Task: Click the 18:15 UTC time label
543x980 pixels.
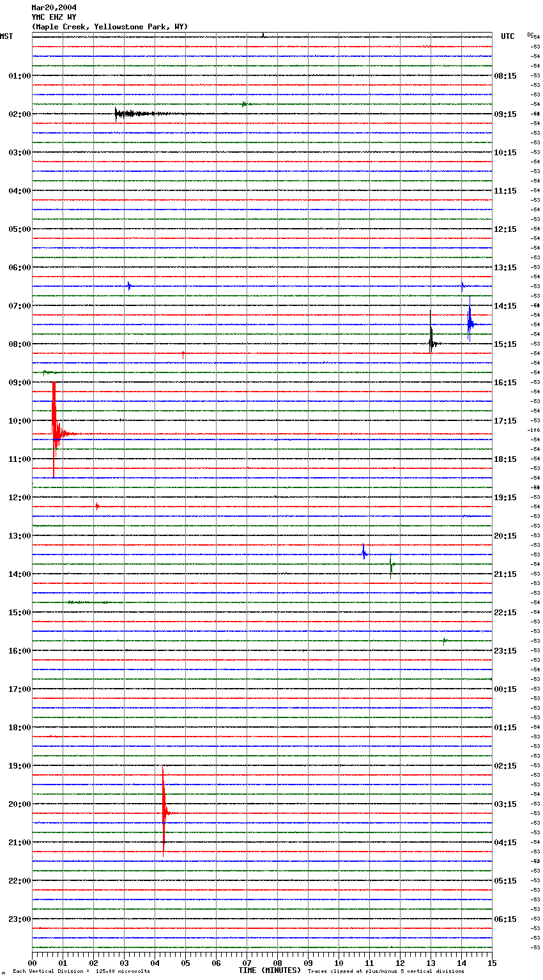Action: point(505,459)
